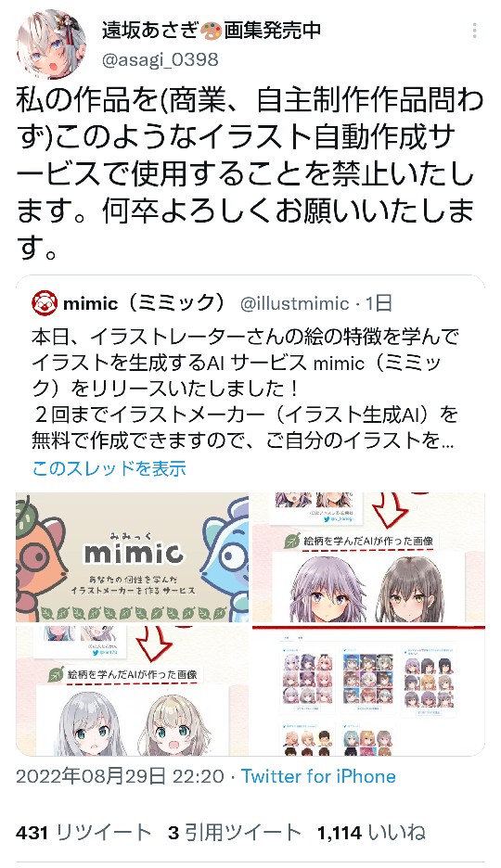Open the tweet's three-dot more options menu
The image size is (501, 868).
[474, 32]
